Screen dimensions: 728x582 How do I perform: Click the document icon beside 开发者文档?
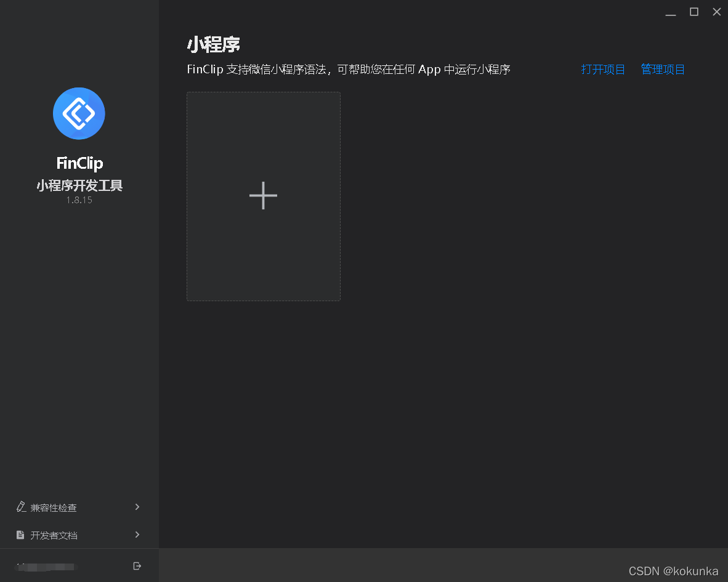(20, 535)
